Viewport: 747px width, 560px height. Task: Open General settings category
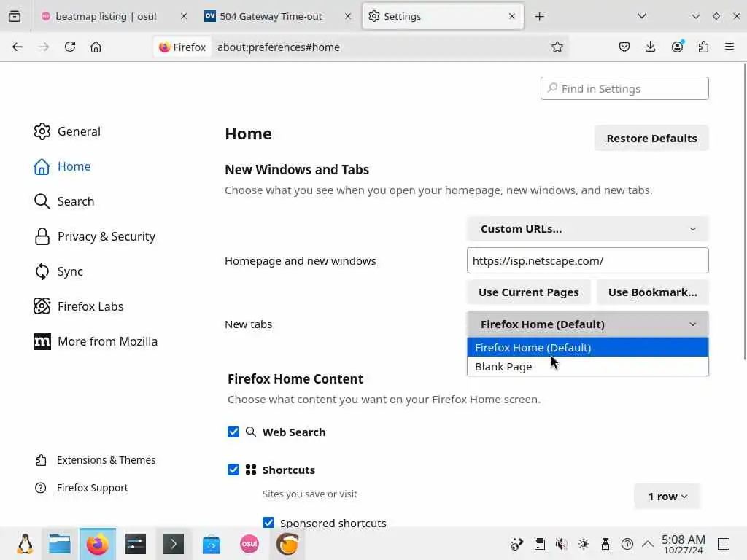(67, 131)
